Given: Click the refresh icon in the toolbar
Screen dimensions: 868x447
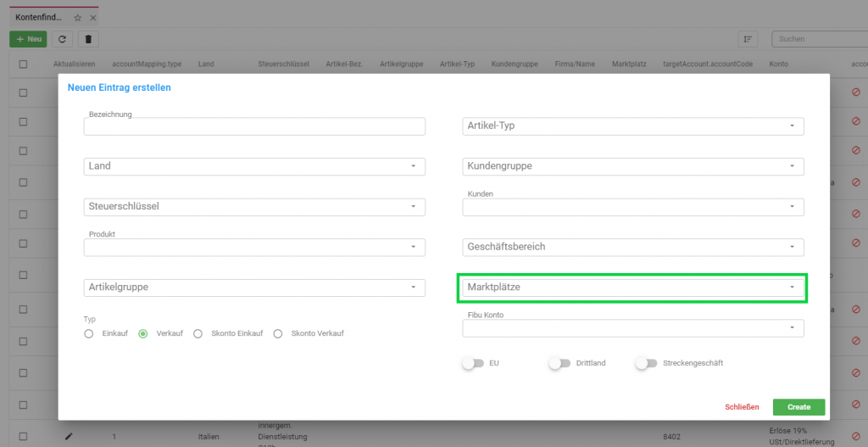Looking at the screenshot, I should click(x=62, y=39).
